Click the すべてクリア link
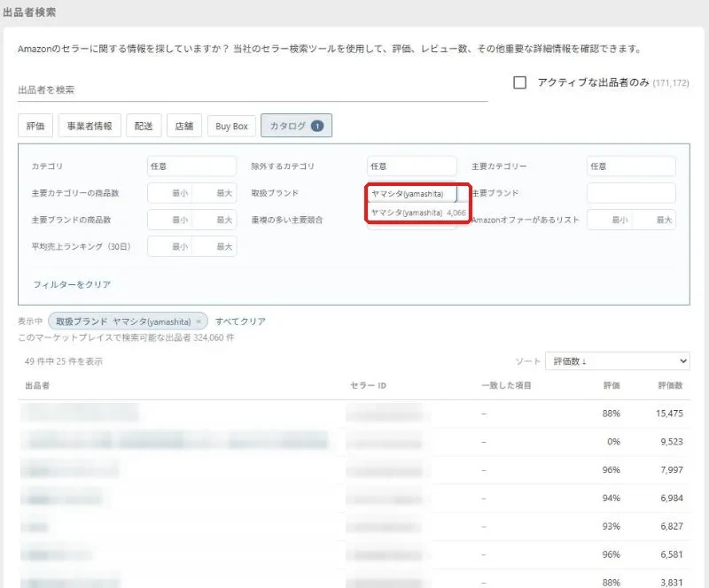The height and width of the screenshot is (588, 709). 240,321
